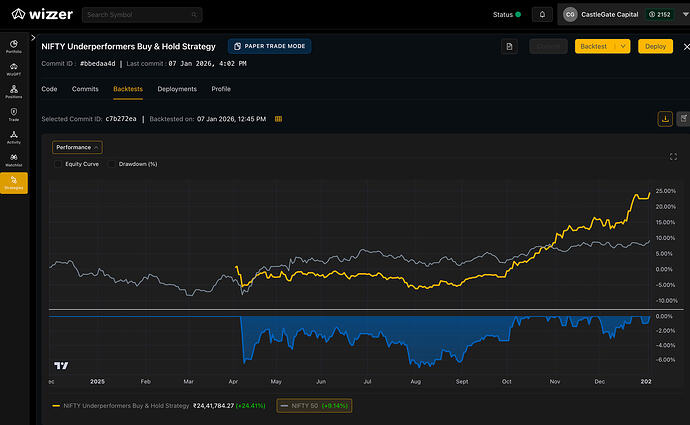Close the strategy panel with X

(686, 47)
